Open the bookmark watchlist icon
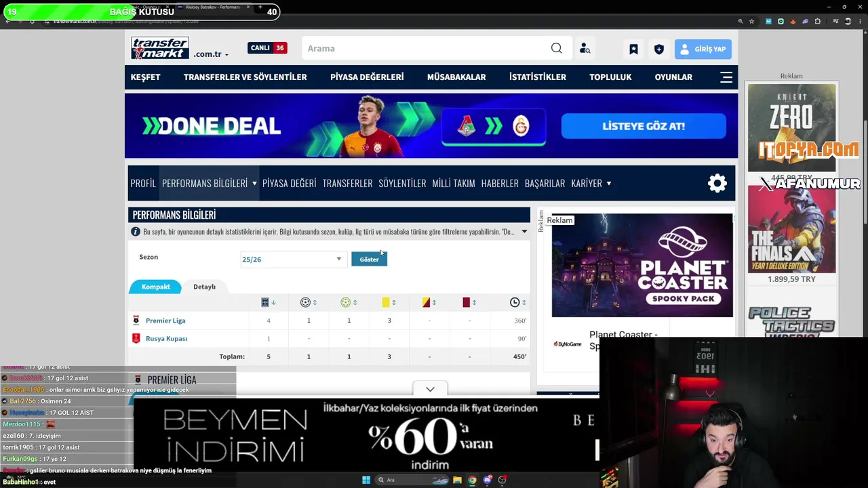Viewport: 868px width, 488px height. 633,49
